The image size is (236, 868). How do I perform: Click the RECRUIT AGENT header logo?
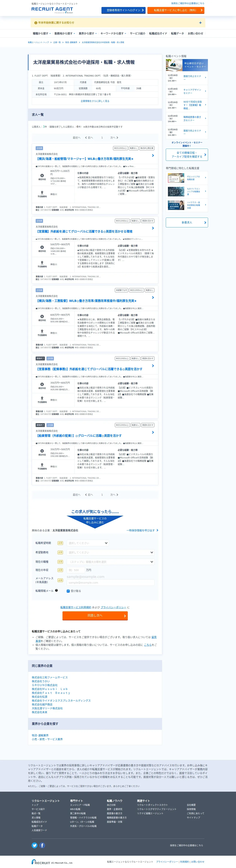point(52,10)
